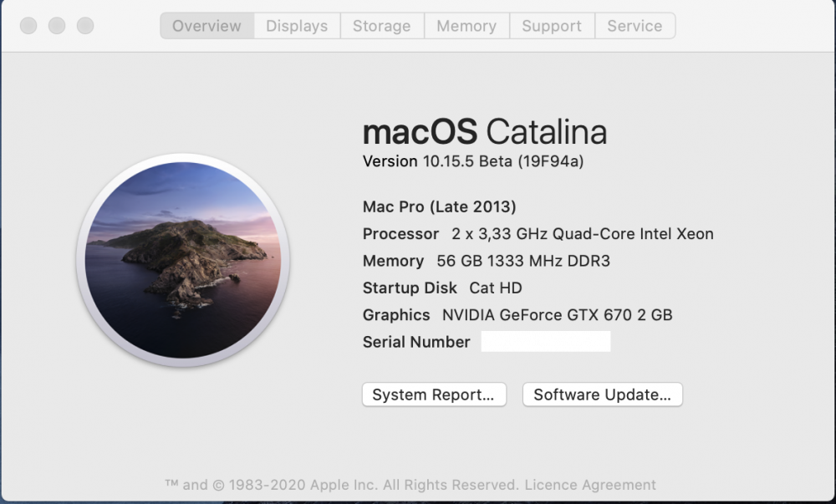Screen dimensions: 836x504
Task: Click the macOS Catalina island icon
Action: (183, 260)
